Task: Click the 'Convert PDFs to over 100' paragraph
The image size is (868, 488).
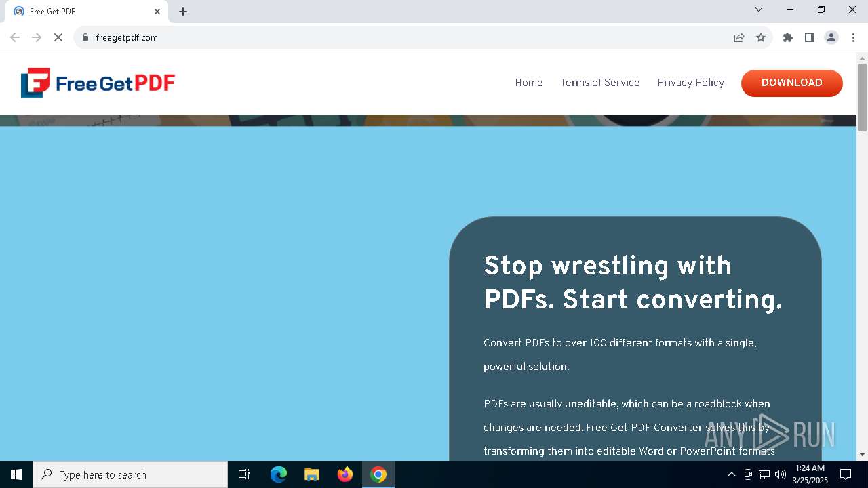Action: (620, 354)
